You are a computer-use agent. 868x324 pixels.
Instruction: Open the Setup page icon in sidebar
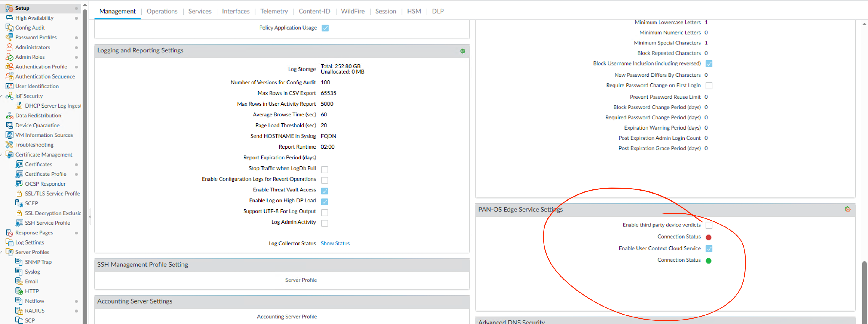pos(9,8)
